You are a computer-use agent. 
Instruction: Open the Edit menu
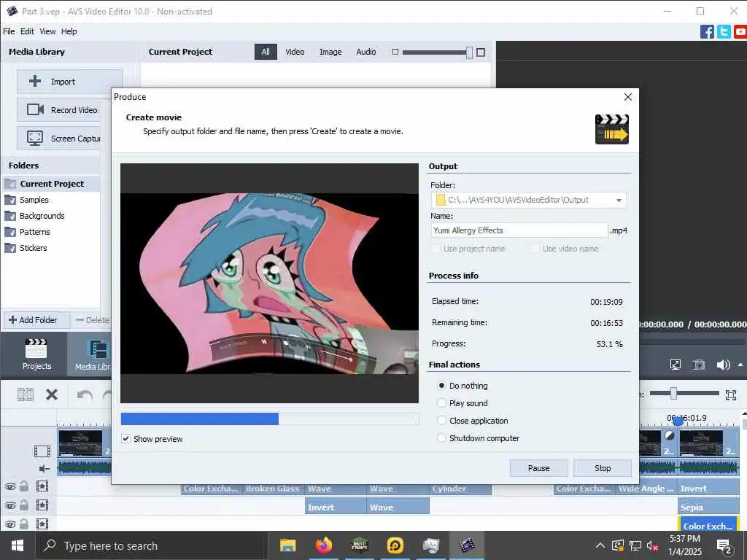[x=27, y=31]
